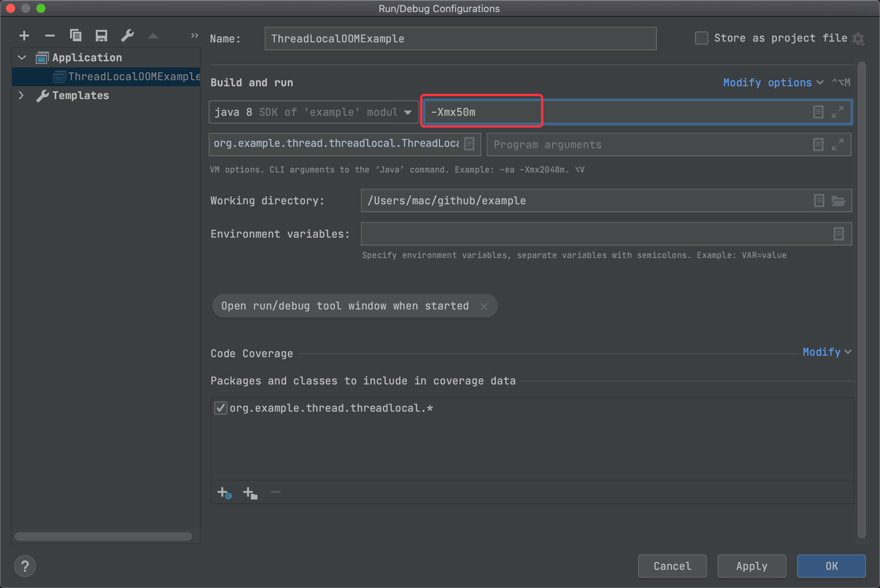Remove the 'Open run/debug tool window' option tag
Viewport: 880px width, 588px height.
pos(484,306)
